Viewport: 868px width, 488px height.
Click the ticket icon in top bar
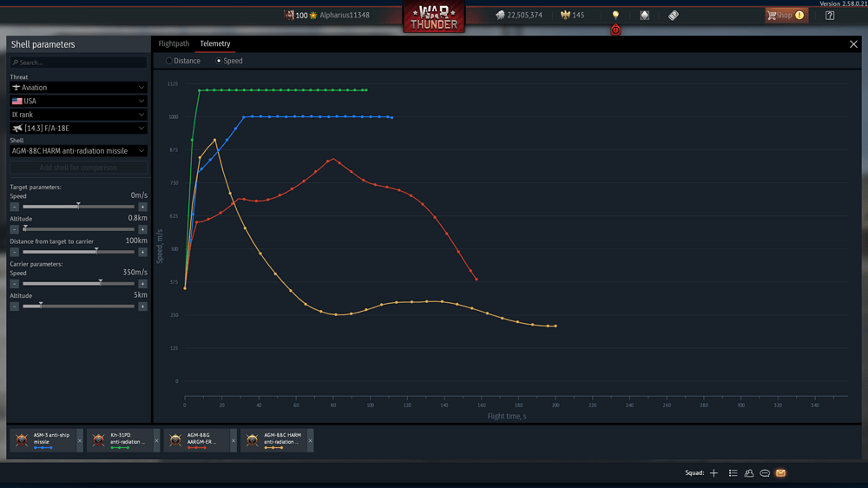coord(674,16)
